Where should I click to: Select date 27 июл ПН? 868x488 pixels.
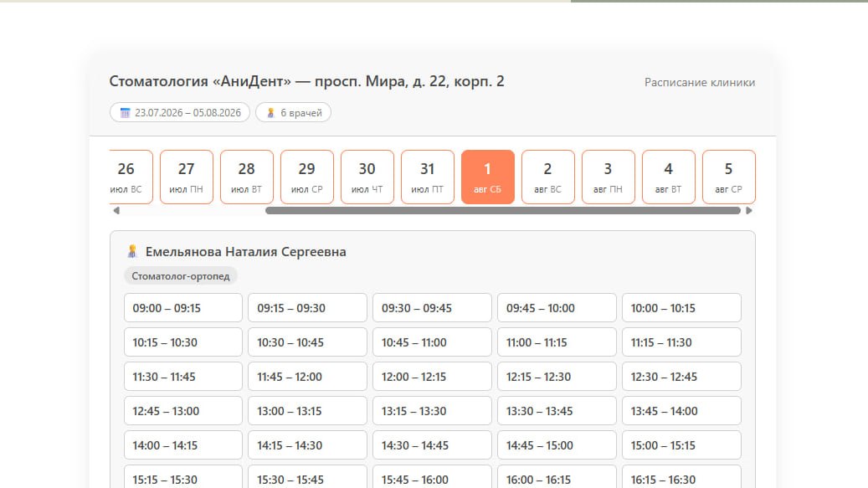click(187, 177)
